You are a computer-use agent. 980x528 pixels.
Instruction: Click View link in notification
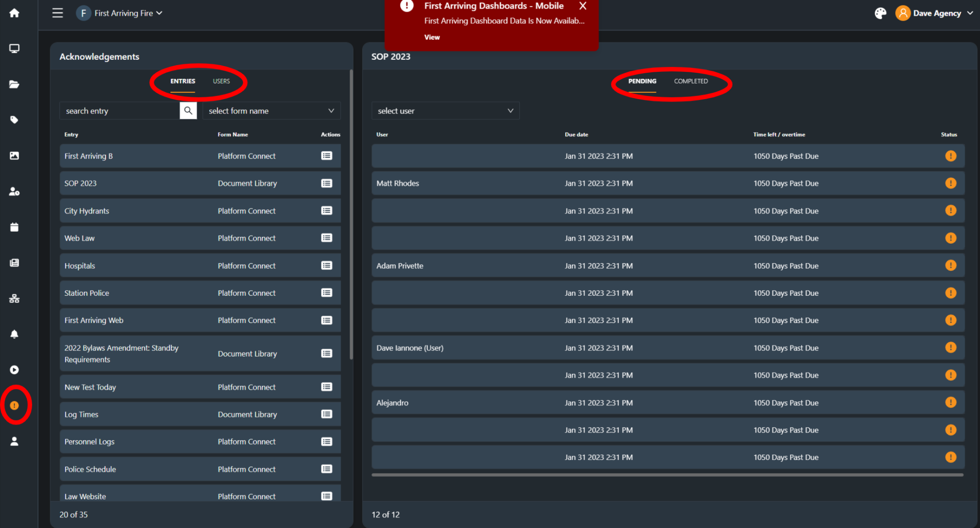(432, 37)
